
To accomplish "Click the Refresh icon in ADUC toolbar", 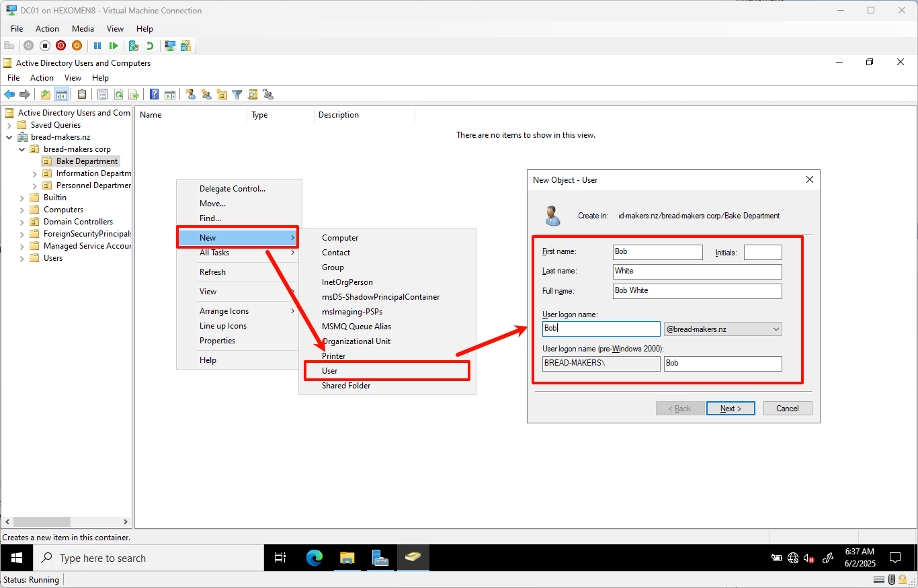I will point(118,94).
